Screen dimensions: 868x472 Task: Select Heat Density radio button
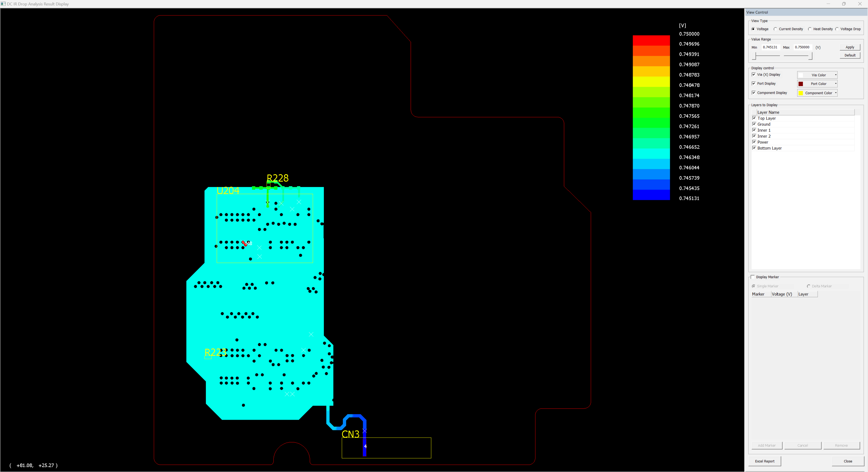pos(810,29)
